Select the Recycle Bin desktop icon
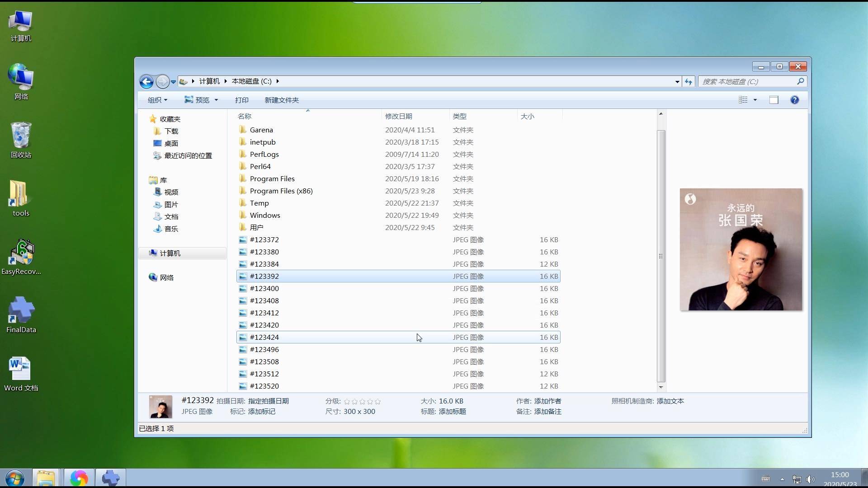868x488 pixels. [x=21, y=136]
